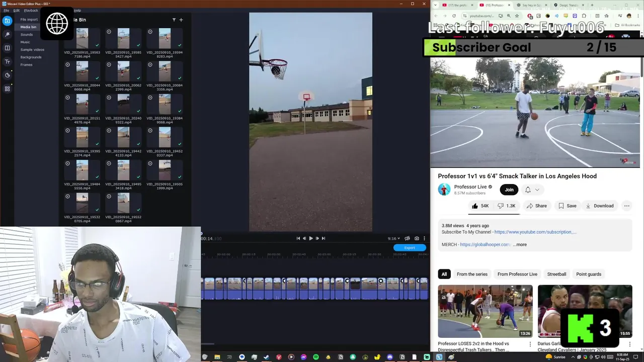Select clip VID_20250910_195637186.mp4 thumbnail
Viewport: 644px width, 362px height.
(x=82, y=39)
